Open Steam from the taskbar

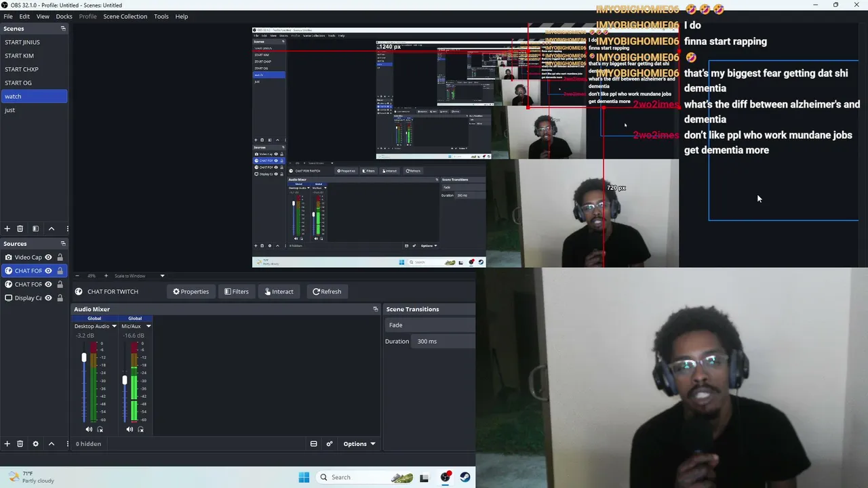coord(465,477)
